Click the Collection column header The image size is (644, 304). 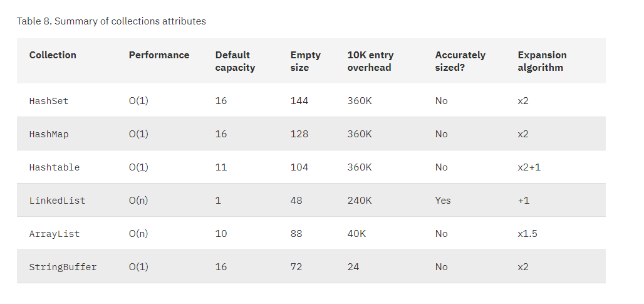[x=53, y=55]
